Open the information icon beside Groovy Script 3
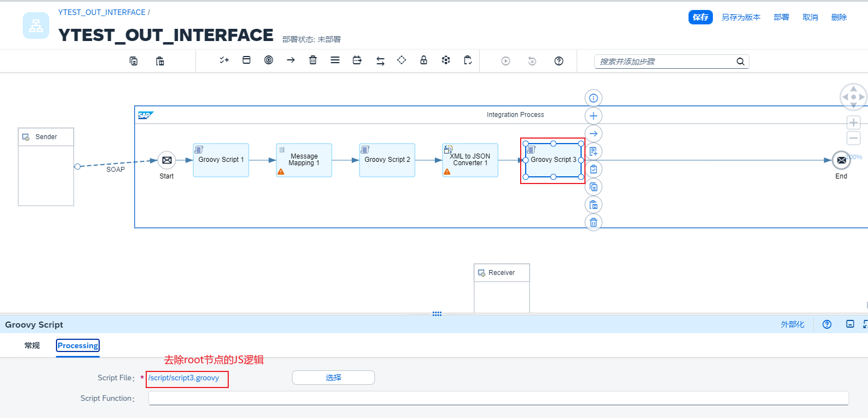This screenshot has height=418, width=868. 593,98
